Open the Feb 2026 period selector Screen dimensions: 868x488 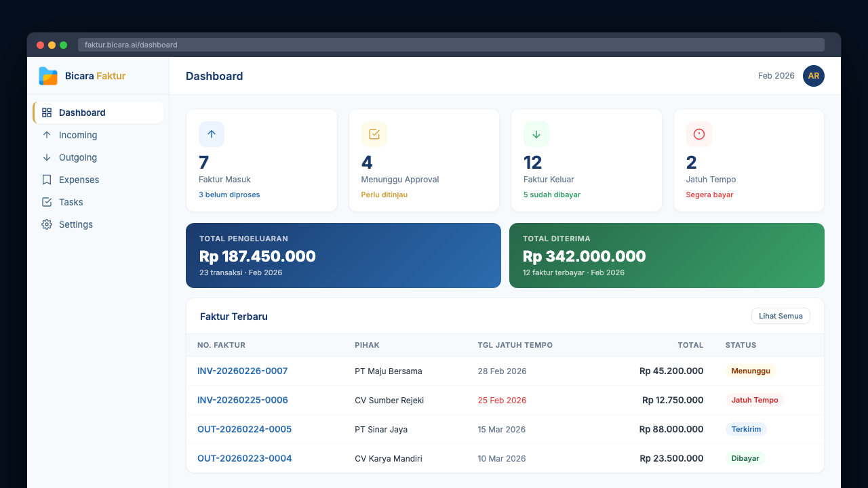click(x=776, y=76)
